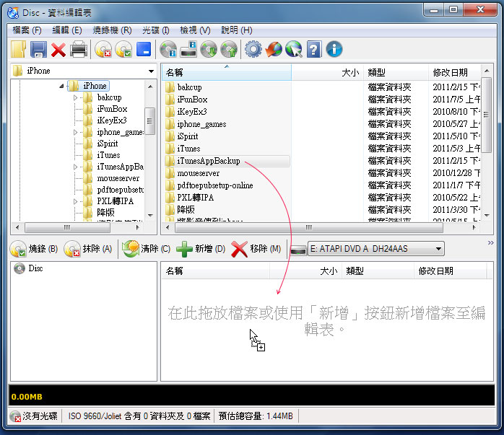The width and height of the screenshot is (504, 435).
Task: Select iTunesAppBackup folder in file list
Action: tap(227, 161)
